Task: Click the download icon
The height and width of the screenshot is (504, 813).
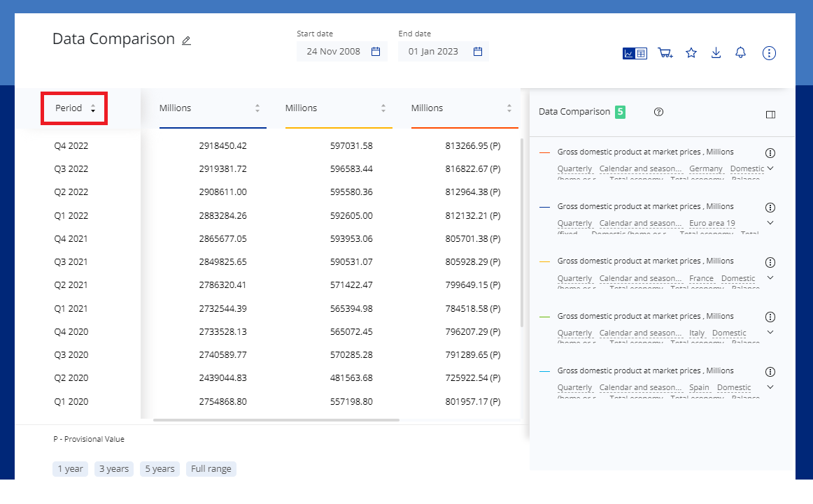Action: (x=716, y=53)
